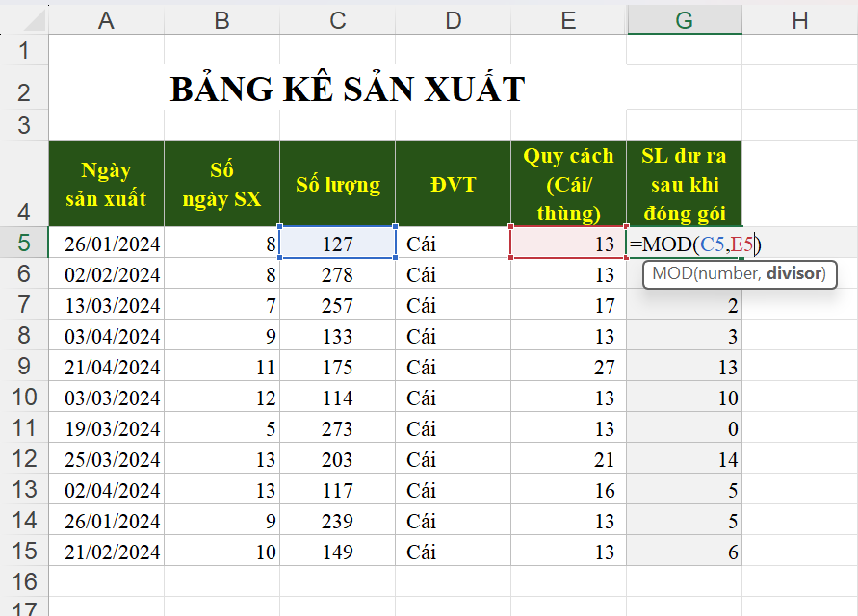This screenshot has height=616, width=858.
Task: Select column A header
Action: point(106,20)
